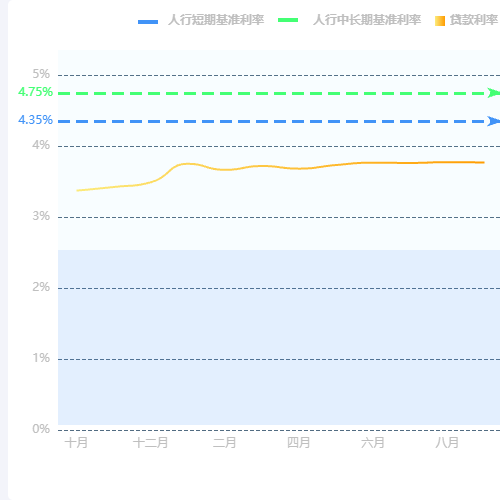Toggle 人行中长期基准利率 series in legend
Image resolution: width=500 pixels, height=500 pixels.
(367, 20)
